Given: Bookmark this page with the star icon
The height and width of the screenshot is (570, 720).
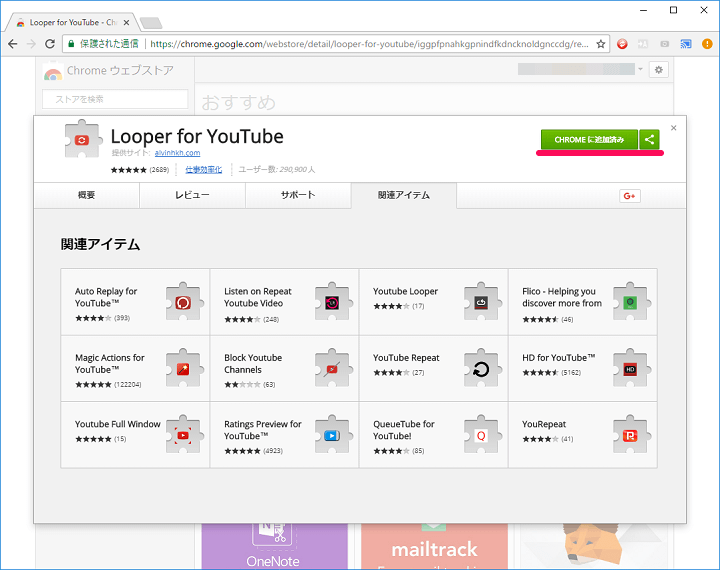Looking at the screenshot, I should [x=601, y=44].
